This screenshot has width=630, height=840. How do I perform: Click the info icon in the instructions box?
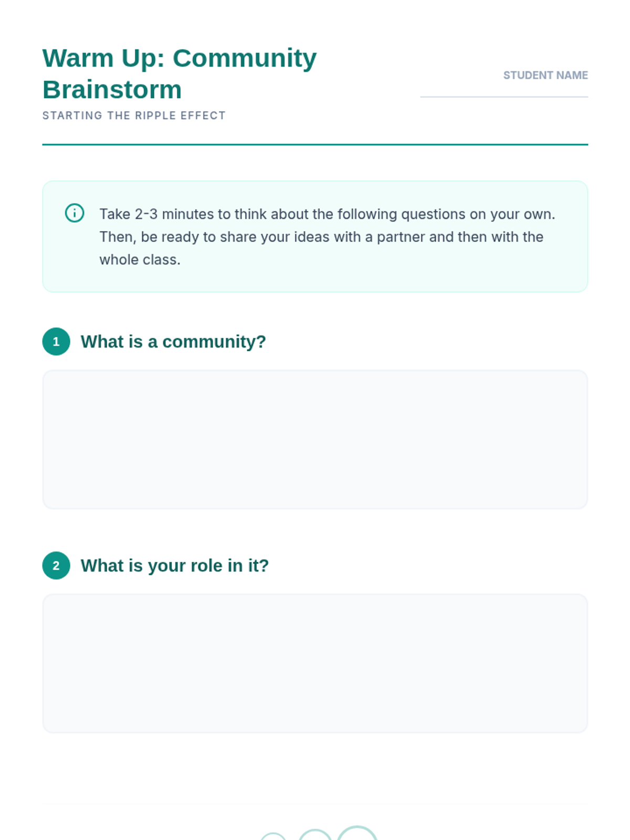tap(75, 213)
